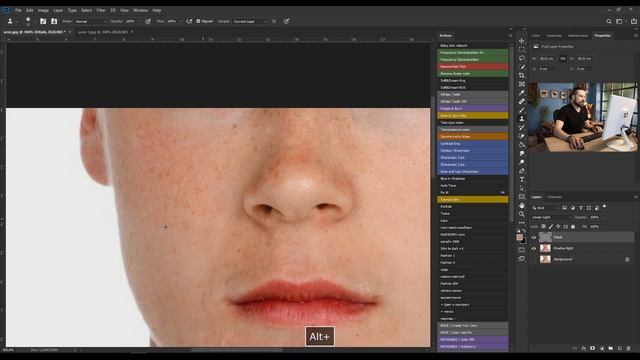640x360 pixels.
Task: Select the Move tool
Action: (x=522, y=41)
